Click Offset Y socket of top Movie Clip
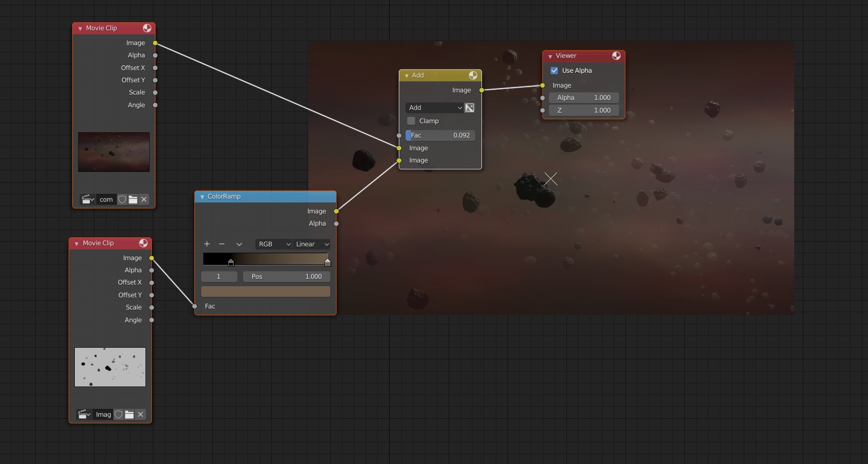This screenshot has height=464, width=868. (x=155, y=80)
